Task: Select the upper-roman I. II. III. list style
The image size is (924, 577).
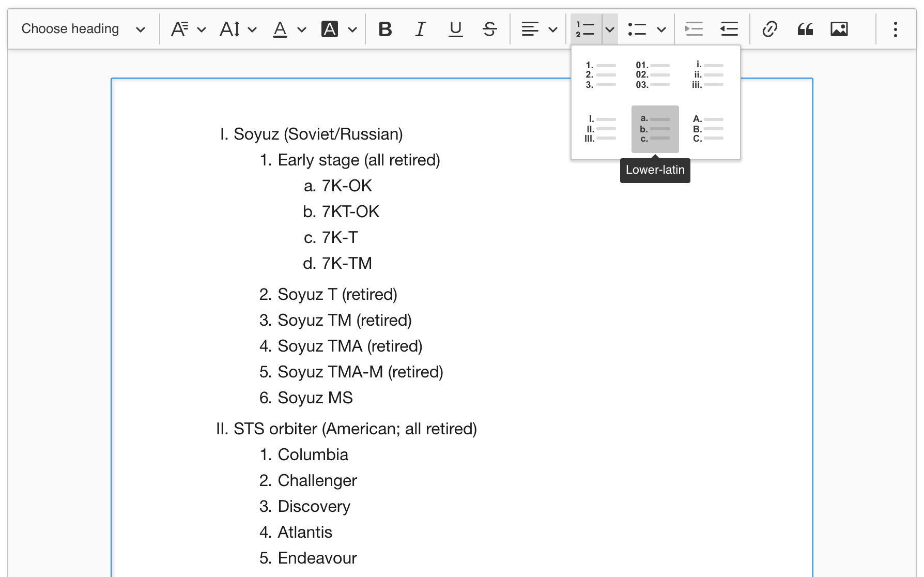Action: 600,129
